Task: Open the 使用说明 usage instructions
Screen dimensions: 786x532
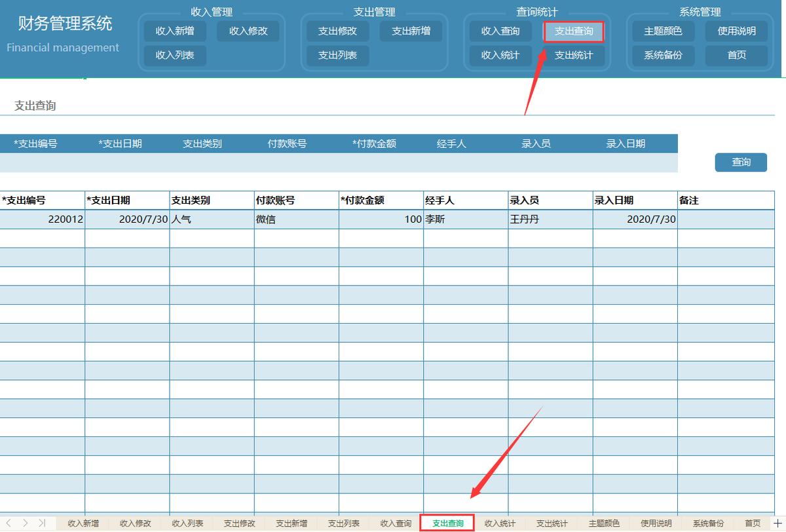Action: click(736, 30)
